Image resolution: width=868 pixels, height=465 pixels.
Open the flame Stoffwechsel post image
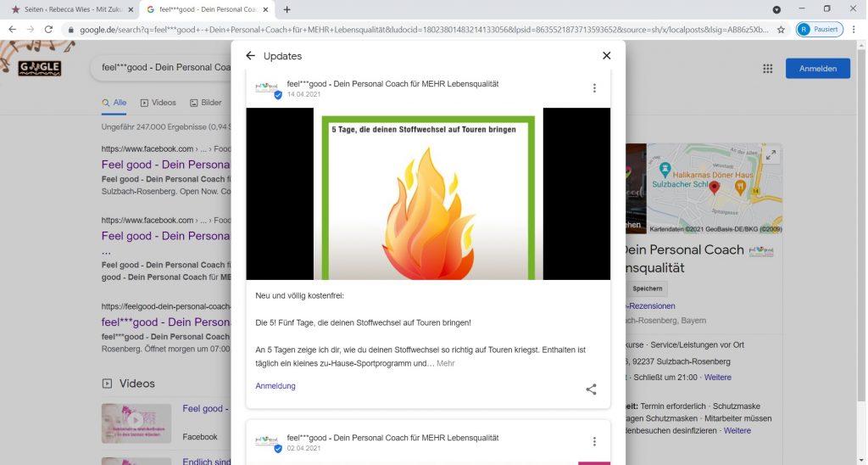click(x=428, y=193)
